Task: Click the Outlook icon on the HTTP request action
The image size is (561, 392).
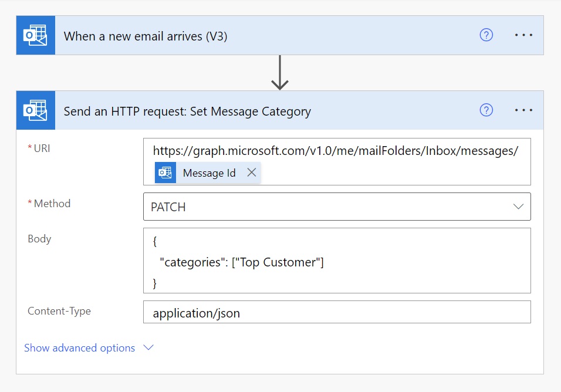Action: (x=35, y=110)
